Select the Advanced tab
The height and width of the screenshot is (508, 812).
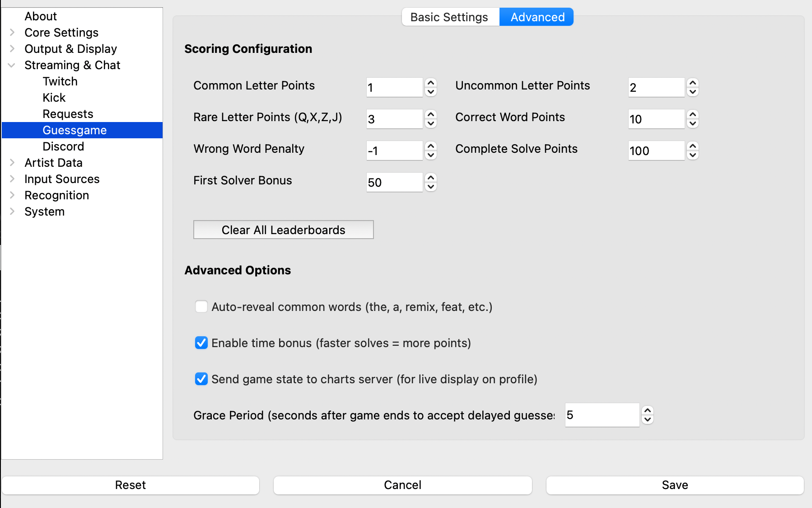coord(537,17)
